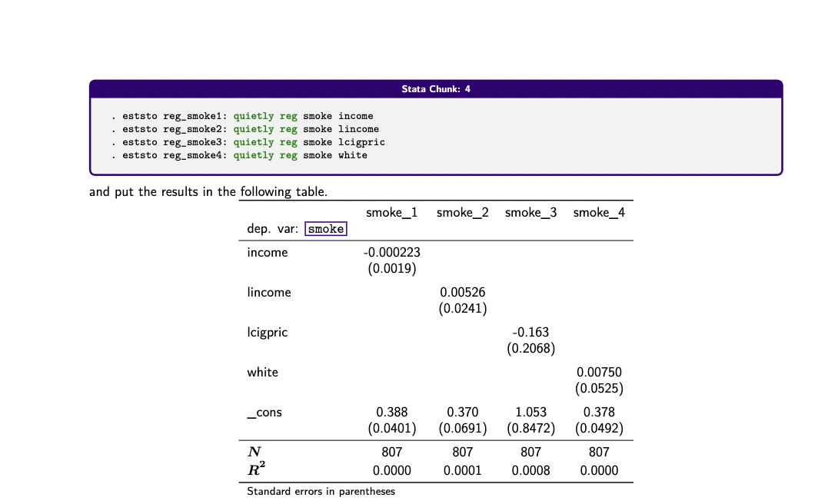Select the smoke_1 column header
This screenshot has width=818, height=504.
click(x=392, y=213)
